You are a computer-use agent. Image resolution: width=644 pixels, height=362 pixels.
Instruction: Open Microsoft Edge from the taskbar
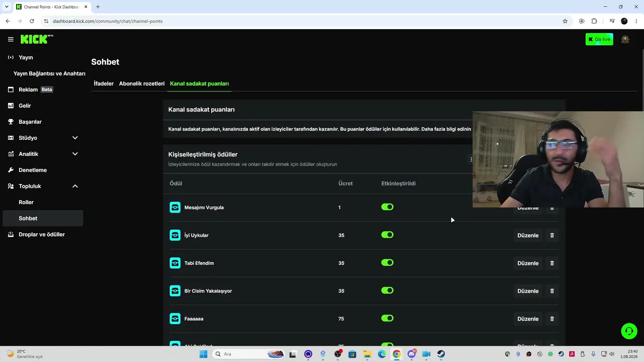(382, 354)
